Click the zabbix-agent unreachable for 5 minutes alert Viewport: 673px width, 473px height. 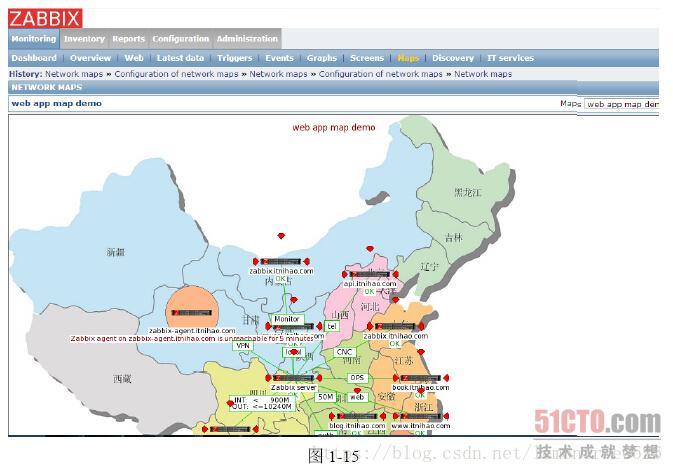click(192, 339)
